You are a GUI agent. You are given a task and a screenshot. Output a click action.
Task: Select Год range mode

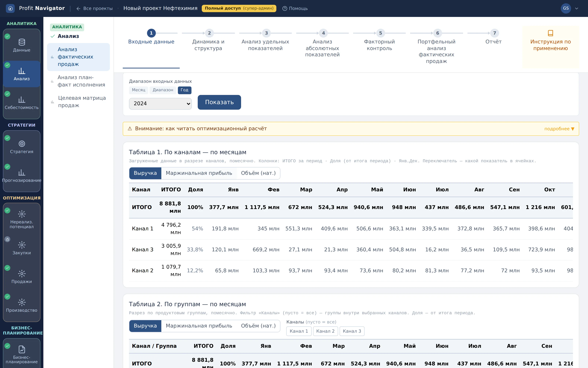(184, 90)
